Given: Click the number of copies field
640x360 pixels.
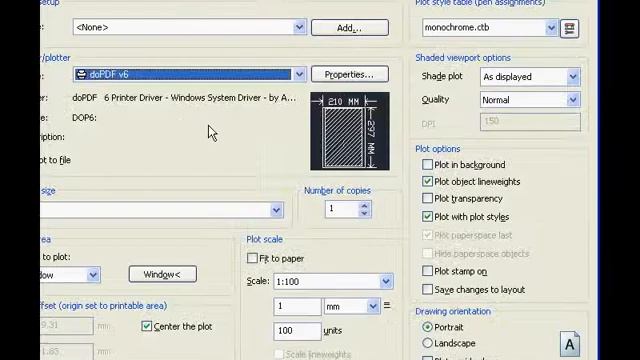Looking at the screenshot, I should (x=342, y=209).
